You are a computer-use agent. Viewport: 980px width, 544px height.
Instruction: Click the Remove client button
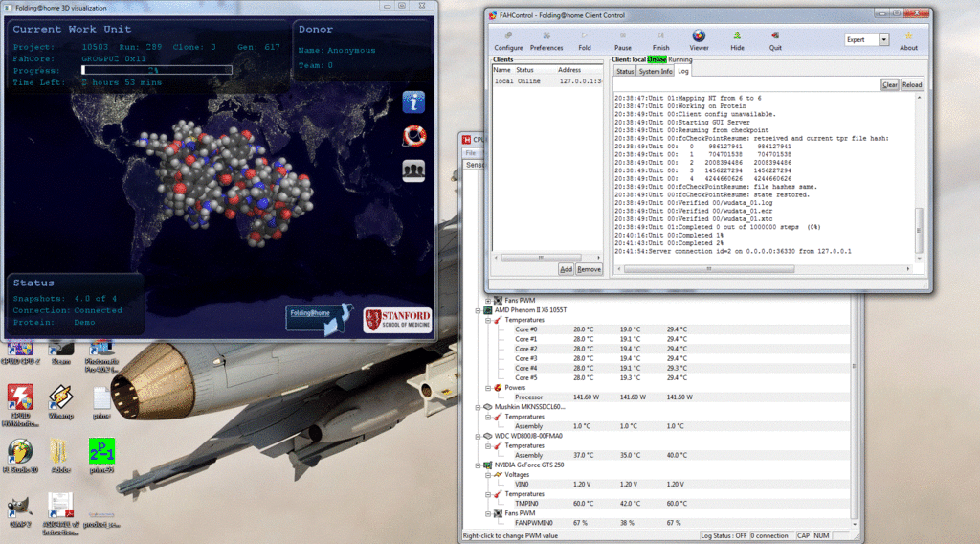click(589, 269)
